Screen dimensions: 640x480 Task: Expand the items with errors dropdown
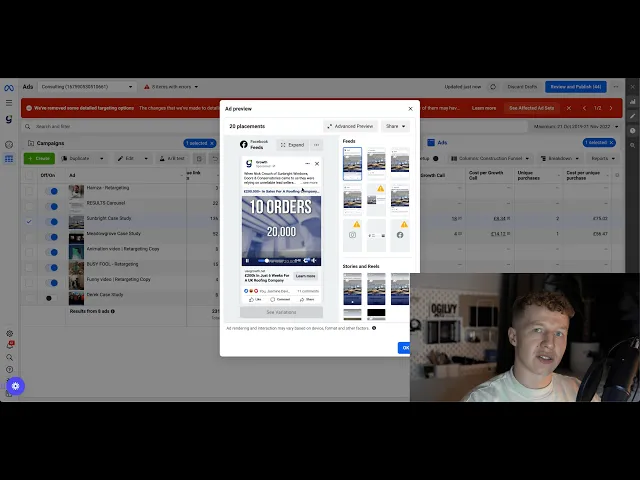[171, 87]
